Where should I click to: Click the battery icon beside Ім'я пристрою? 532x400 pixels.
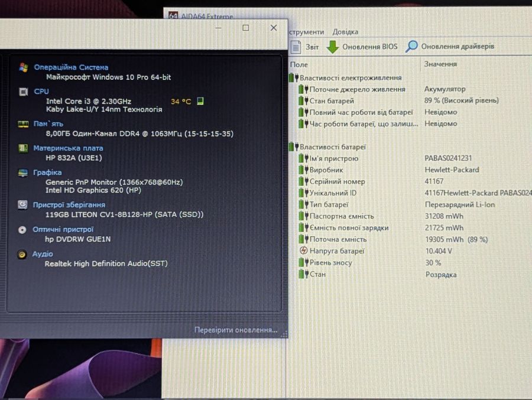303,158
